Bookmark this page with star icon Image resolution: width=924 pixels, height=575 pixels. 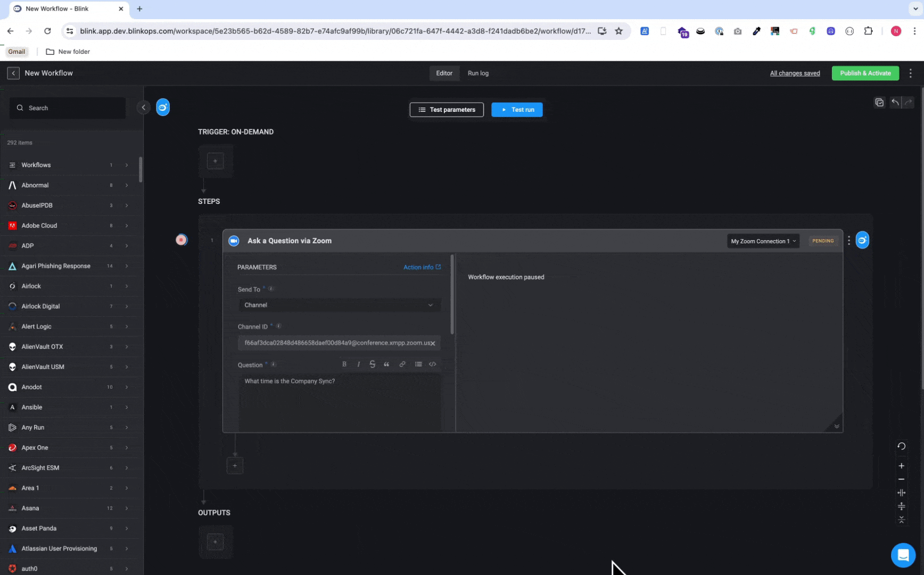[618, 31]
